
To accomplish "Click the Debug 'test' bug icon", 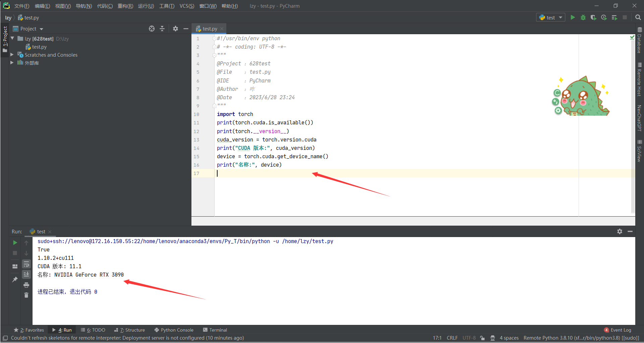I will [583, 17].
